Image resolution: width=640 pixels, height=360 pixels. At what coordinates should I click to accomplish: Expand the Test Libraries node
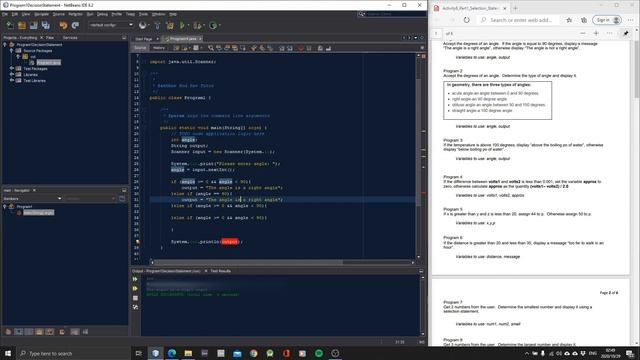point(11,80)
